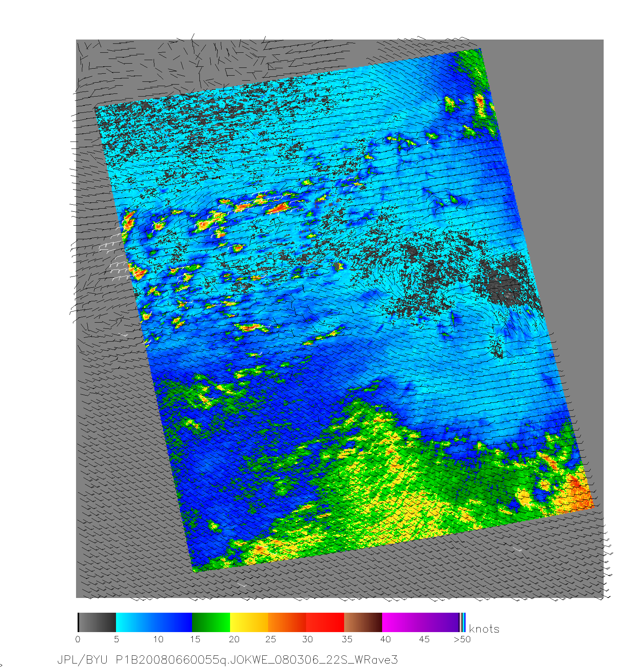
Task: Click the '15' scale tick label
Action: pyautogui.click(x=195, y=639)
